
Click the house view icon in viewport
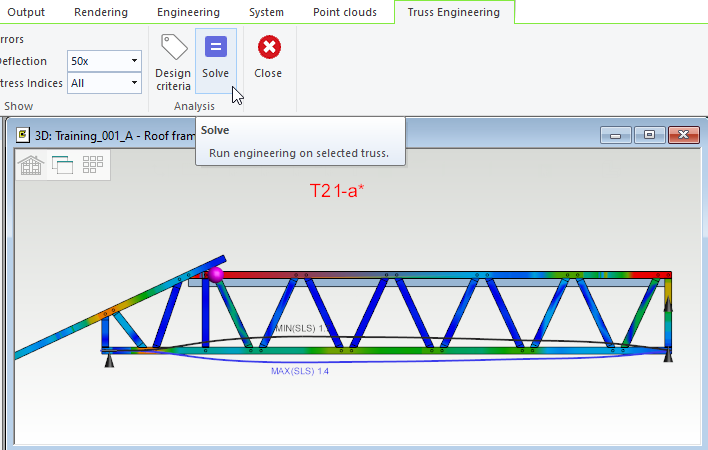tap(31, 165)
